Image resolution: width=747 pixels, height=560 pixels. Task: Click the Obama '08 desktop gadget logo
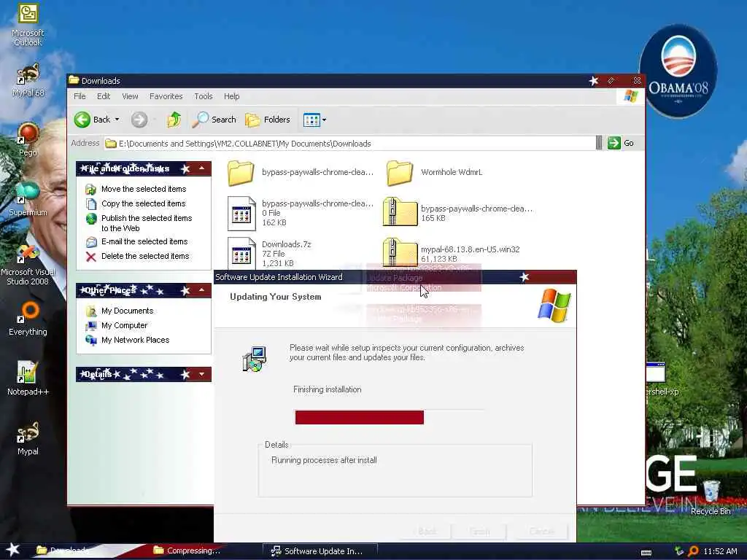click(678, 71)
